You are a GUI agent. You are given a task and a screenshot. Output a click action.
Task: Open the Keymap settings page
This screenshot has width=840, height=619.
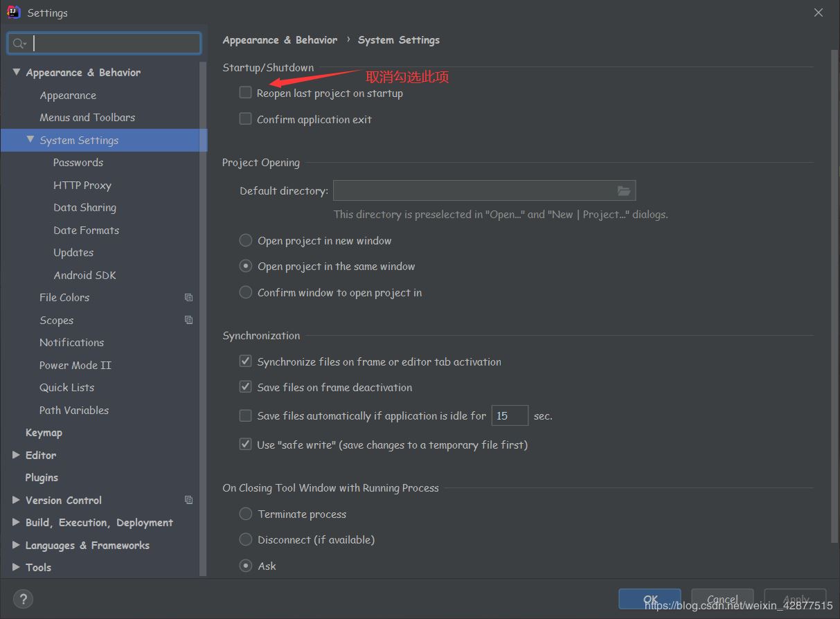click(x=44, y=433)
